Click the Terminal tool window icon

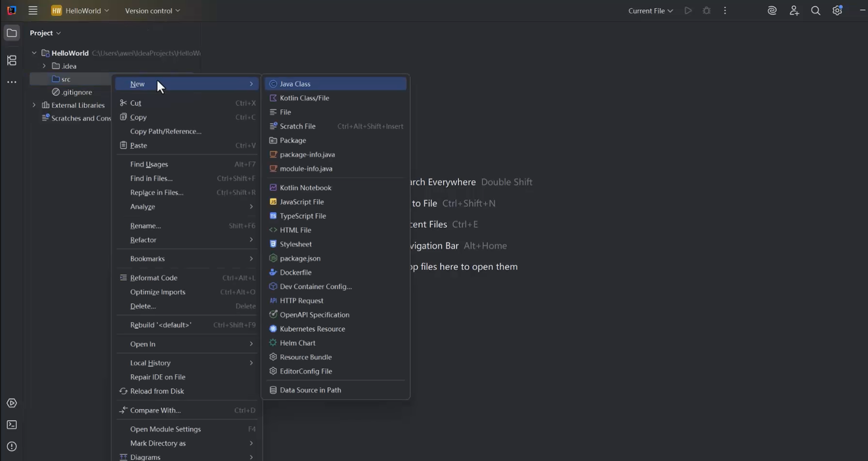point(12,425)
